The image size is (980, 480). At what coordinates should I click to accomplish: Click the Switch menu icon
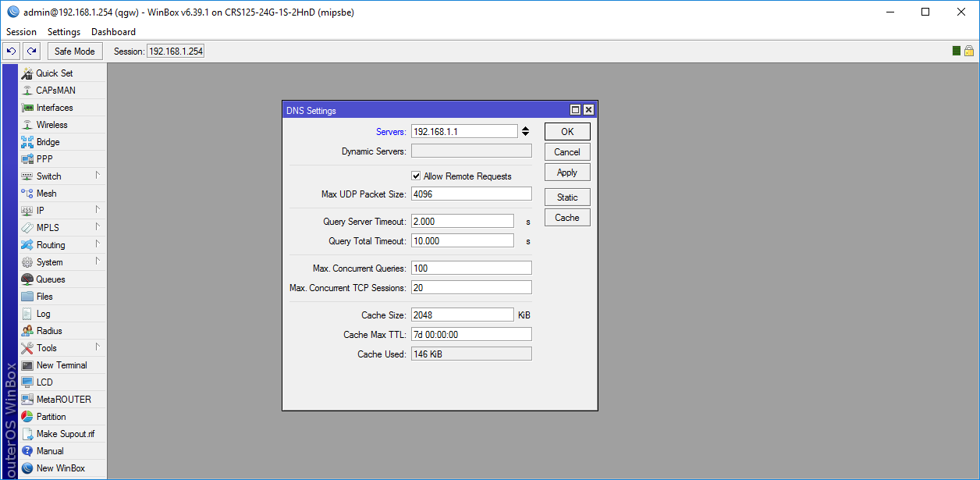click(x=27, y=176)
